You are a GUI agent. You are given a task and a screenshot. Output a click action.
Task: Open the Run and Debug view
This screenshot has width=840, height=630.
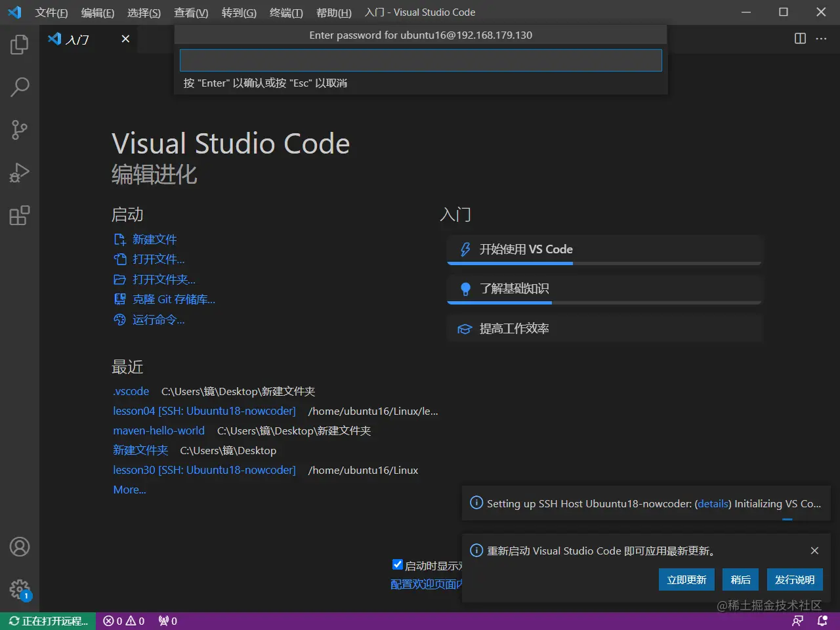pyautogui.click(x=20, y=173)
